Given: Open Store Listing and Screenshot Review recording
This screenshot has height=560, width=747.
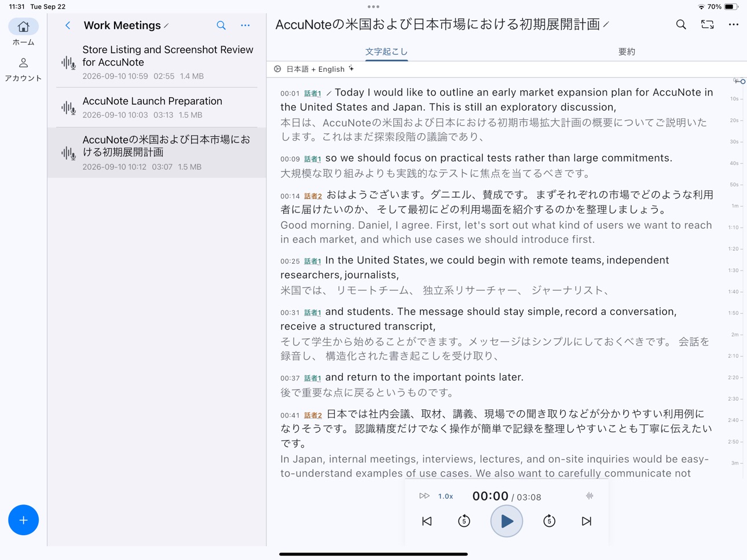Looking at the screenshot, I should tap(156, 63).
